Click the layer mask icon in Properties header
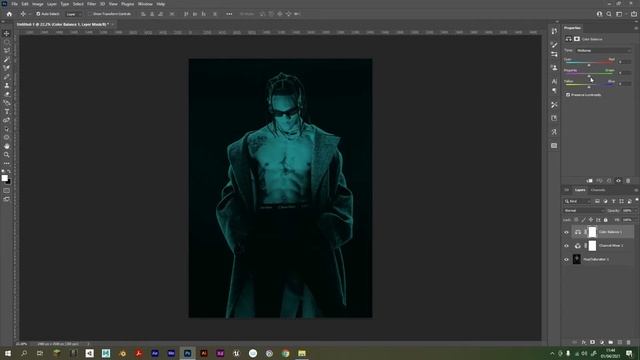 [577, 39]
